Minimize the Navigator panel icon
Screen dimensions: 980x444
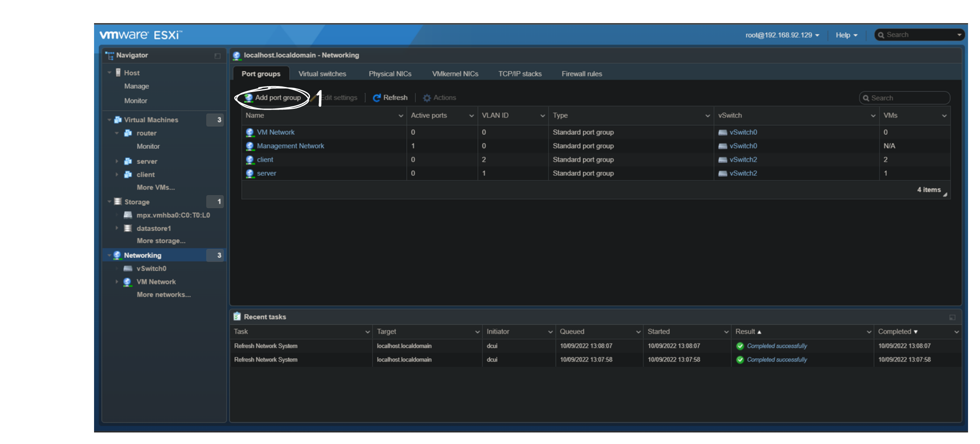(218, 56)
